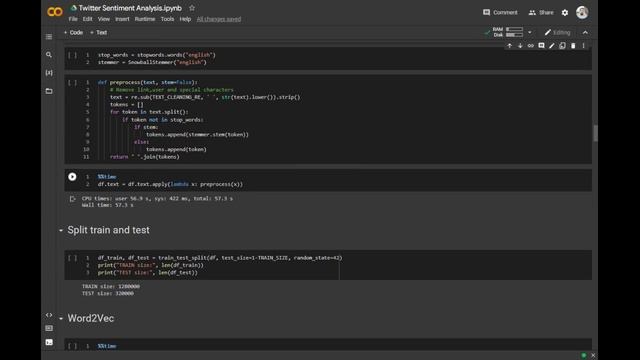
Task: Click the Share button
Action: 541,13
